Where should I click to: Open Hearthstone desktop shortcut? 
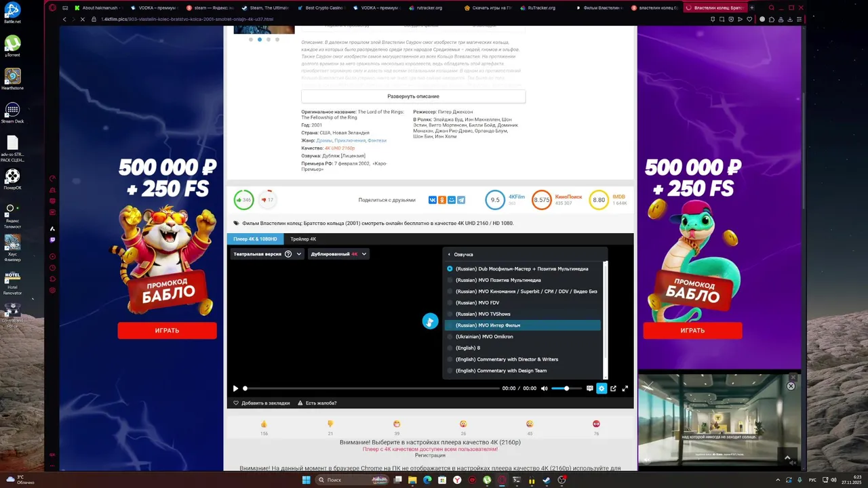coord(12,79)
